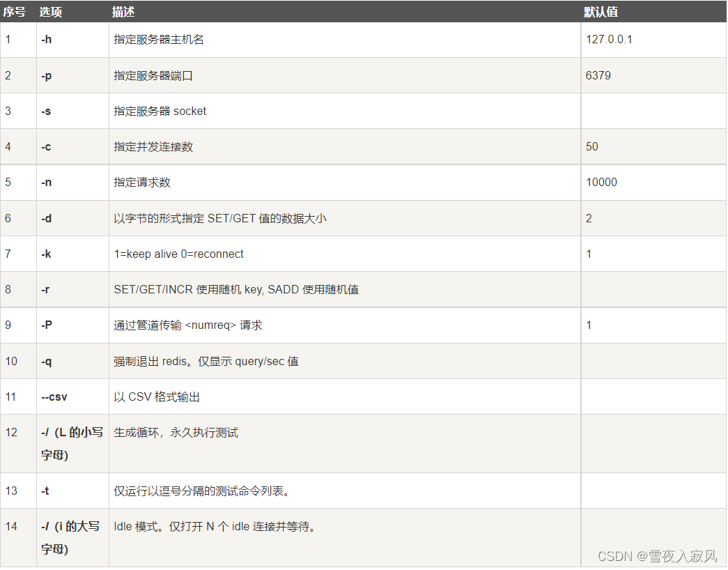Click the default value 10000
Screen dimensions: 728x570
click(x=601, y=183)
